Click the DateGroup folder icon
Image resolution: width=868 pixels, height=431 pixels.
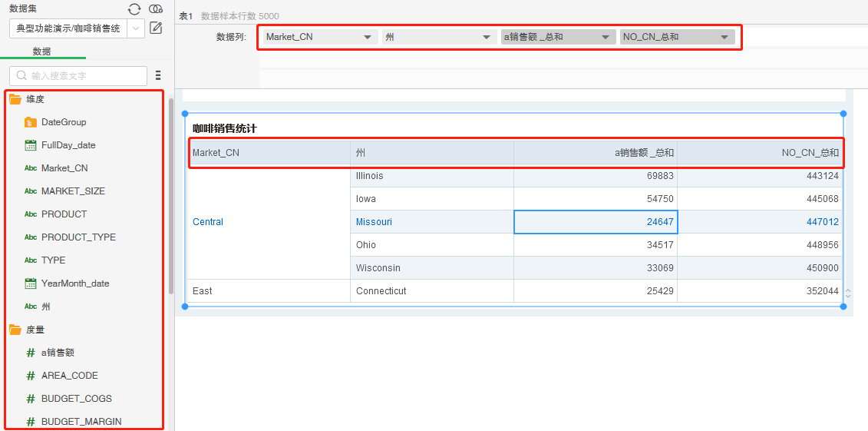pos(31,122)
